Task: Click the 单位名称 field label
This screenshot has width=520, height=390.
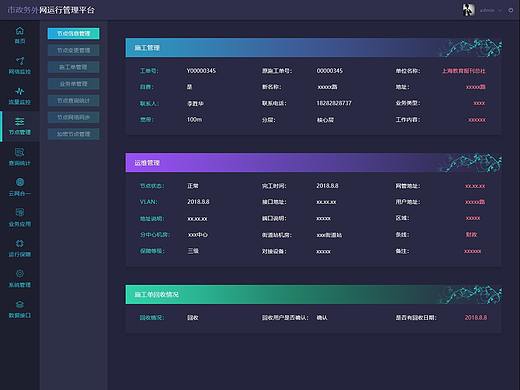Action: tap(408, 71)
